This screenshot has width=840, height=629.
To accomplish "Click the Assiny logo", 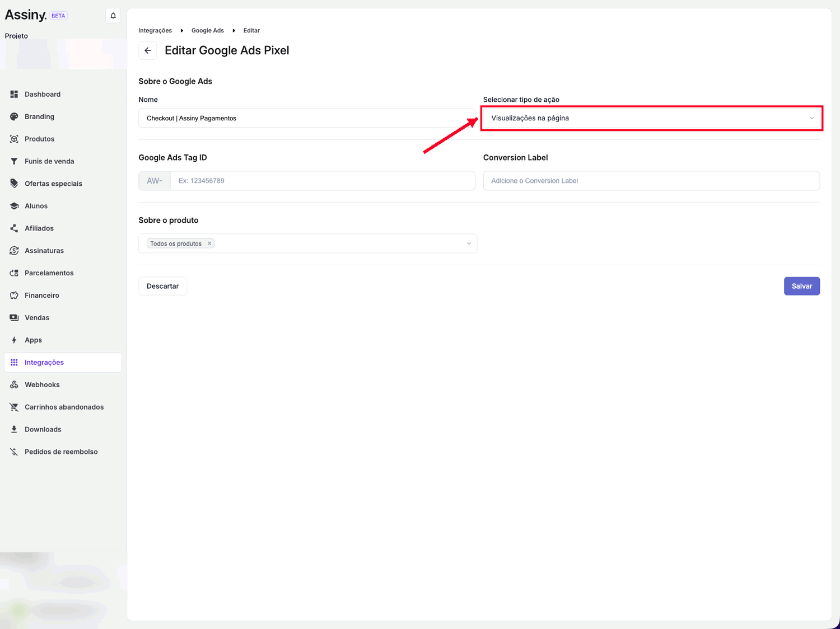I will (25, 15).
